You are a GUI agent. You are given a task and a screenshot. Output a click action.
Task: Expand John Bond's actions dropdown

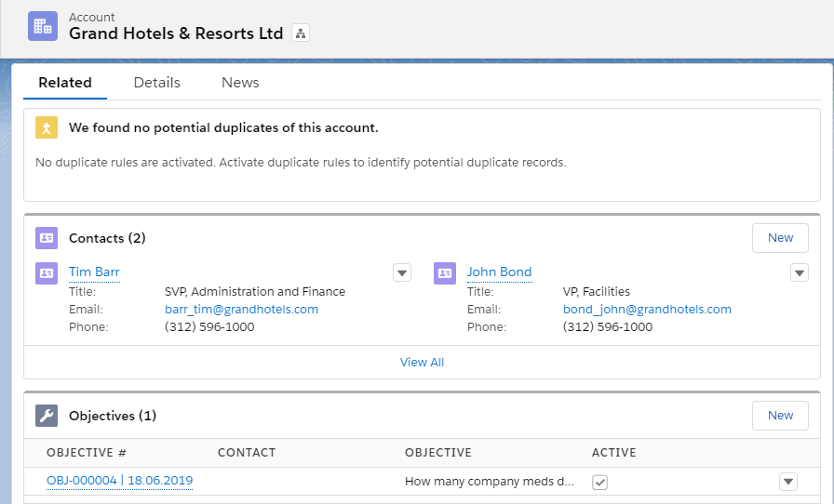tap(799, 272)
